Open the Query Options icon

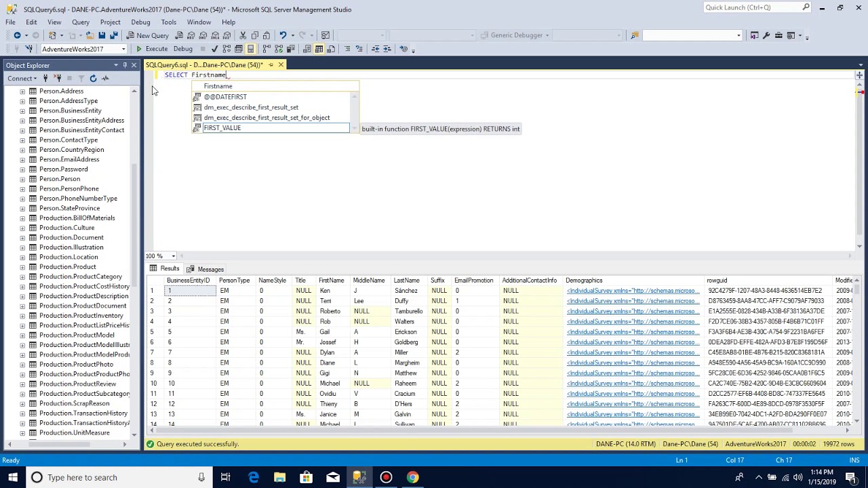239,49
